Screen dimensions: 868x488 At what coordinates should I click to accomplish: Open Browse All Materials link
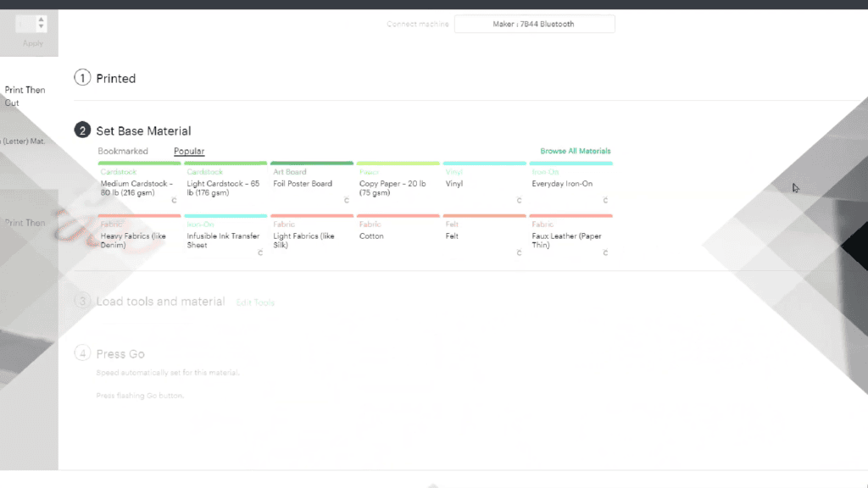[x=576, y=151]
